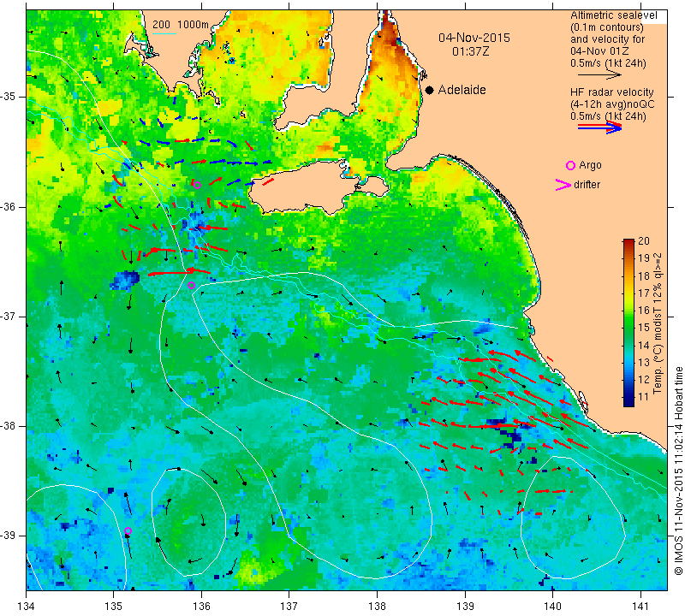Image resolution: width=685 pixels, height=616 pixels.
Task: Click the longitude axis label '140'
Action: [552, 607]
